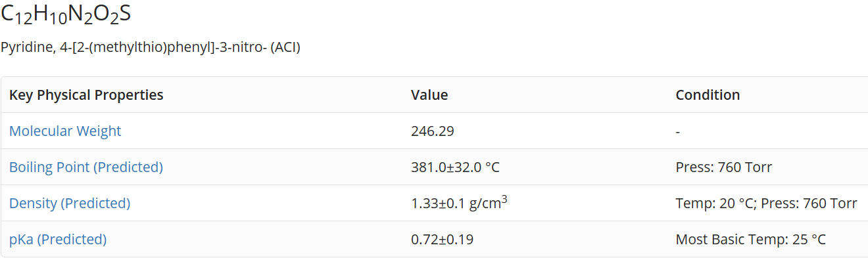868x262 pixels.
Task: Click the Key Physical Properties column header
Action: [x=86, y=95]
